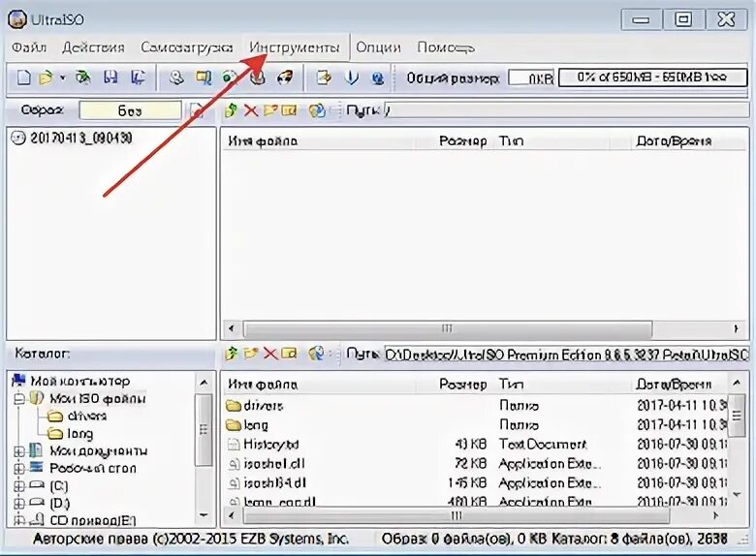The width and height of the screenshot is (756, 556).
Task: Expand the Рабочий стол tree node
Action: [x=19, y=468]
